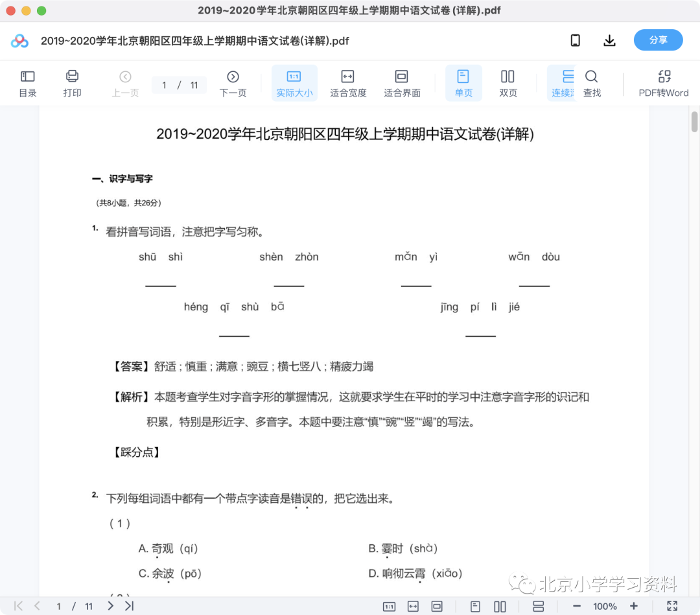
Task: Click bottom bar single page icon
Action: [x=475, y=607]
